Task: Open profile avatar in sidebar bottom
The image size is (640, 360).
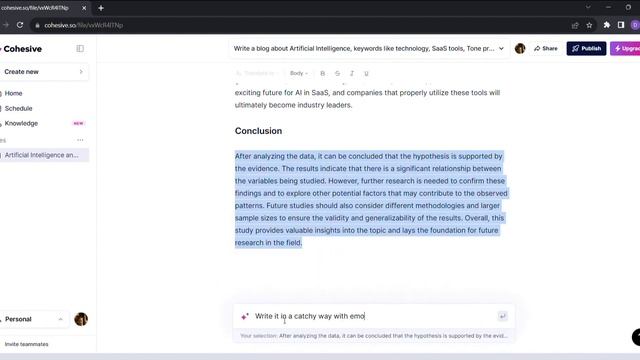Action: click(x=81, y=319)
